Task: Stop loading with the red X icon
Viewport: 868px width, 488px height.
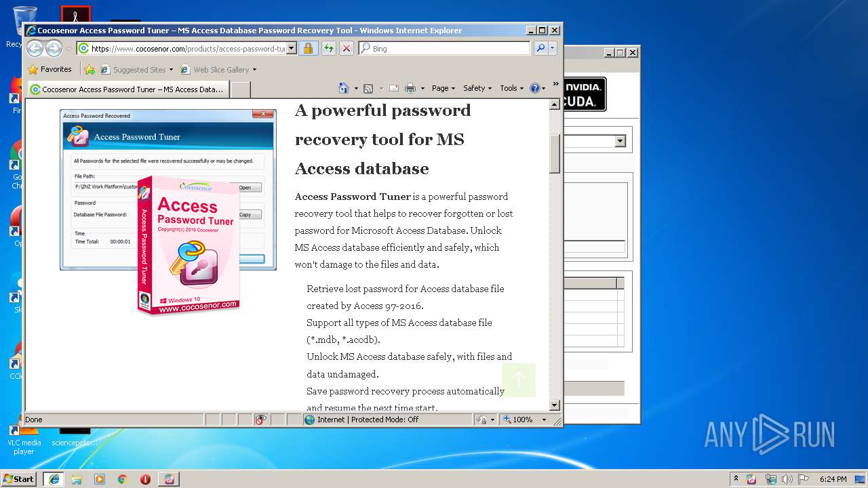Action: [x=347, y=48]
